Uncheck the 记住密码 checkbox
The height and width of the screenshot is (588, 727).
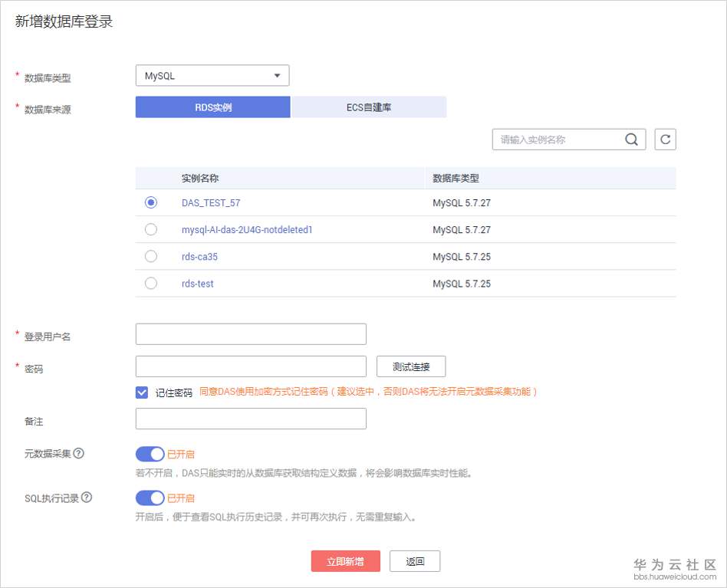141,392
